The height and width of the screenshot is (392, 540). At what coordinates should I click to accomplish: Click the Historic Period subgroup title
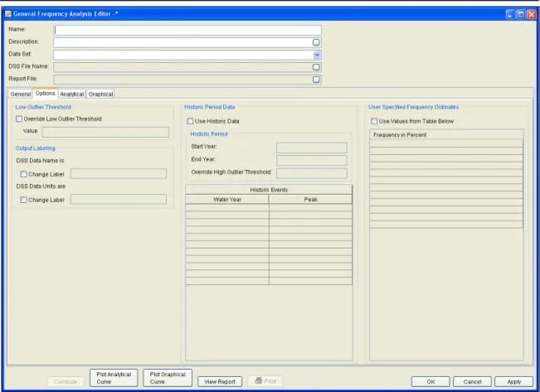point(209,134)
